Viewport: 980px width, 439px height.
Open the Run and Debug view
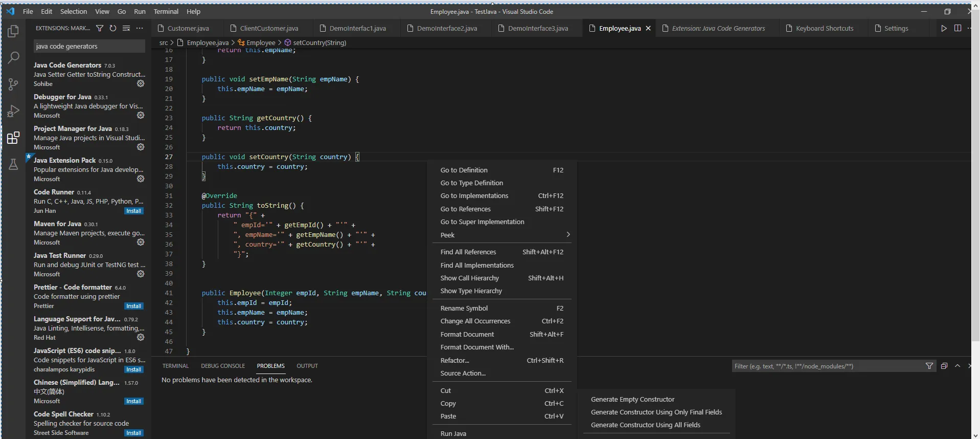coord(13,111)
